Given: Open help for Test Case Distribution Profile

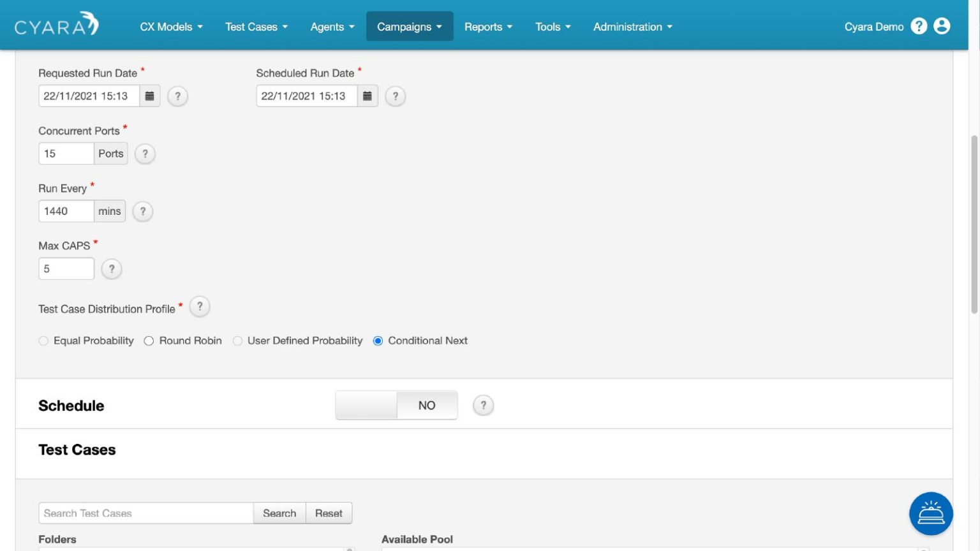Looking at the screenshot, I should (200, 306).
